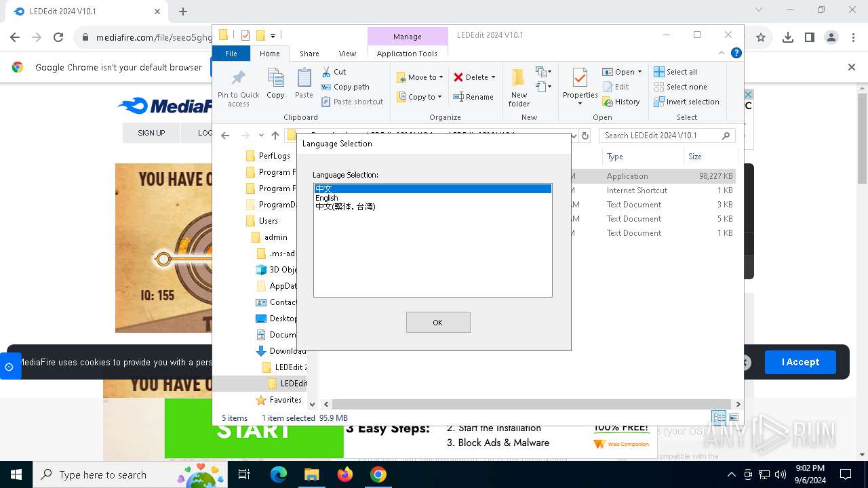This screenshot has width=868, height=488.
Task: Select 中文(繁体, 台湾) language option
Action: coord(433,207)
